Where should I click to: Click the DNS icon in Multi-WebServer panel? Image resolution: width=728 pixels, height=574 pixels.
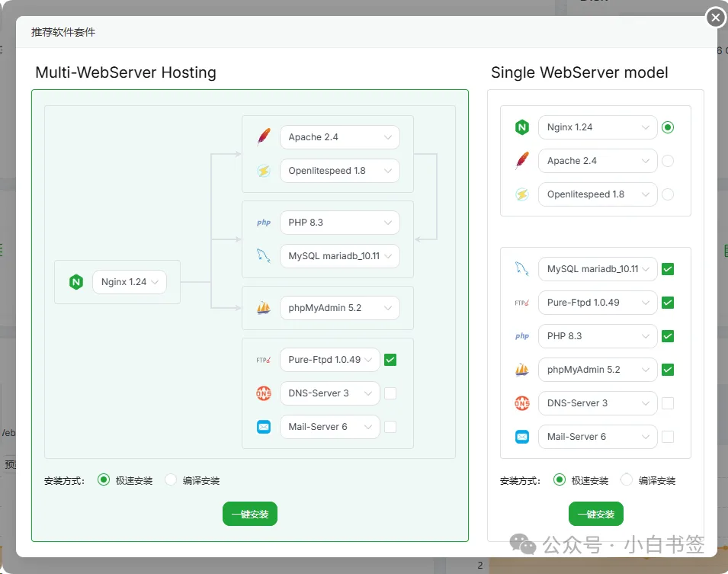click(264, 393)
